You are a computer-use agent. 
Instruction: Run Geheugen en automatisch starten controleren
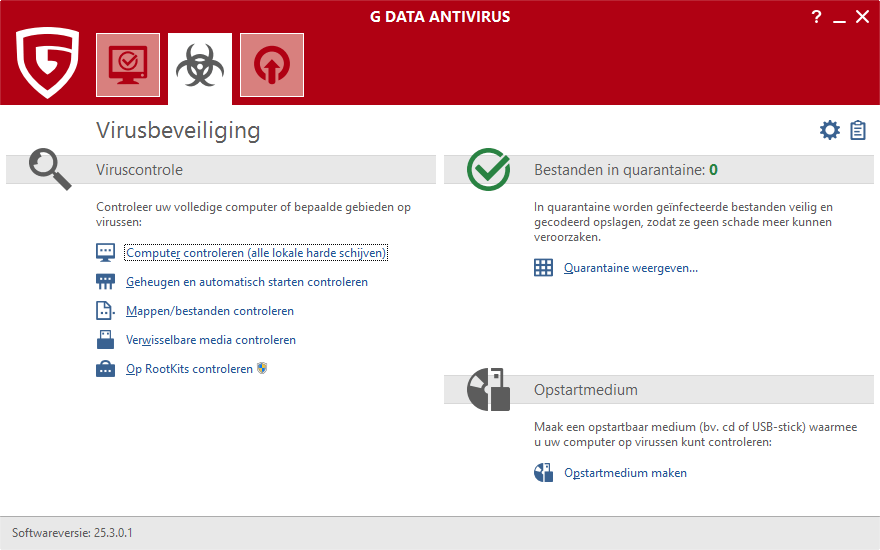247,282
